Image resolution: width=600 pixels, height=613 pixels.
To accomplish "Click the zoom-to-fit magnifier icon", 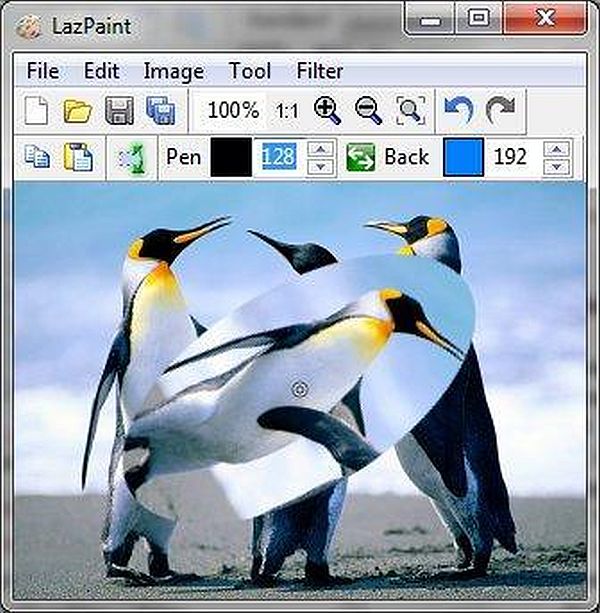I will [410, 110].
